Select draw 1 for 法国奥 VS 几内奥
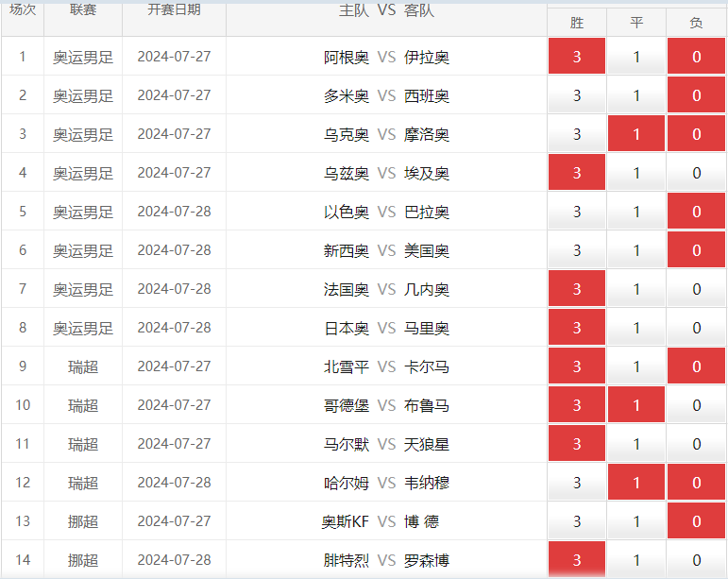The image size is (728, 579). [x=636, y=289]
